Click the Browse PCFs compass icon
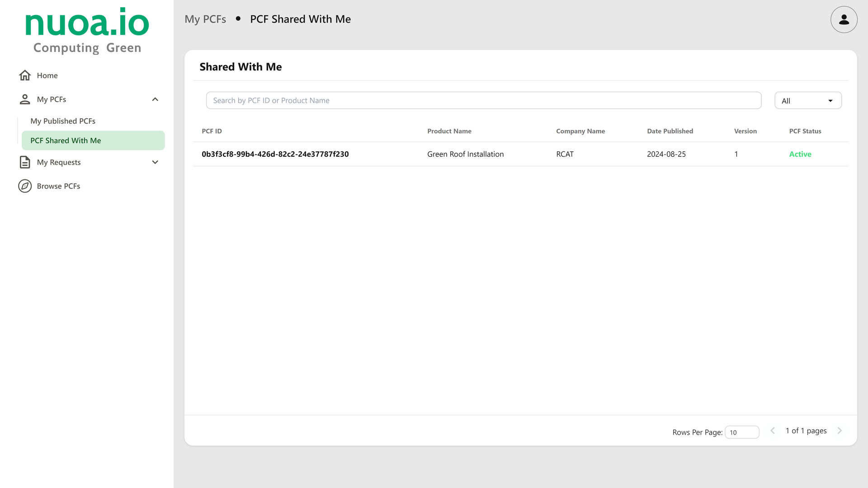Image resolution: width=868 pixels, height=488 pixels. click(x=25, y=186)
